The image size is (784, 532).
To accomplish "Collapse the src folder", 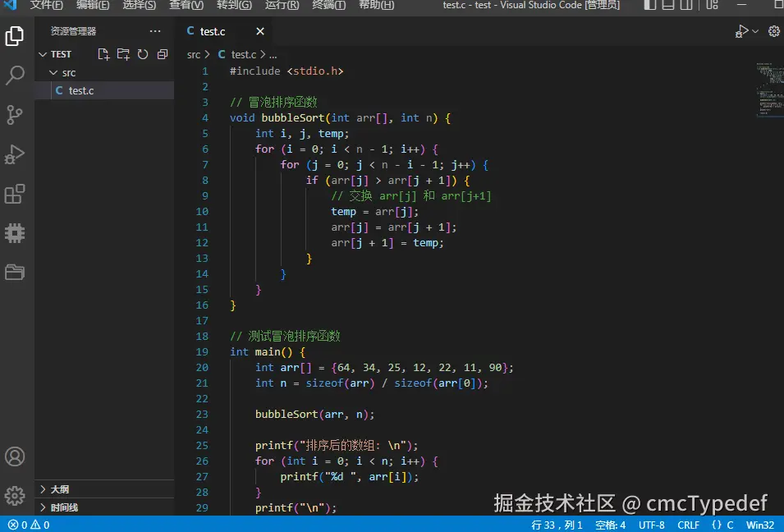I will (62, 72).
